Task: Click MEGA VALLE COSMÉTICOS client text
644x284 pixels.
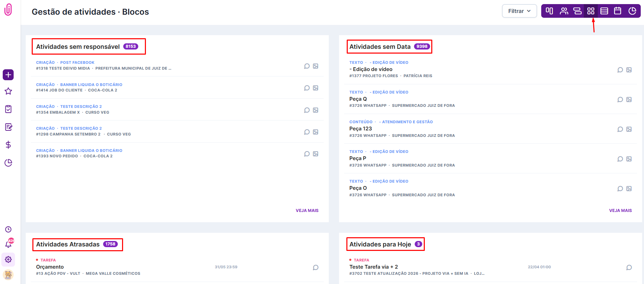Action: click(113, 273)
